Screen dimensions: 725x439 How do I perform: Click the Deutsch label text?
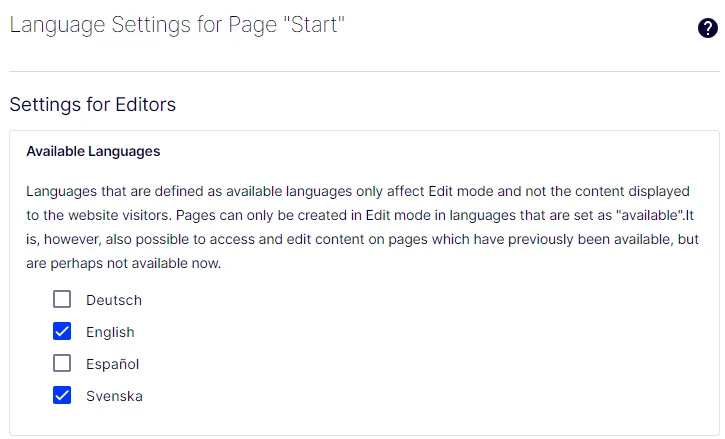coord(114,300)
